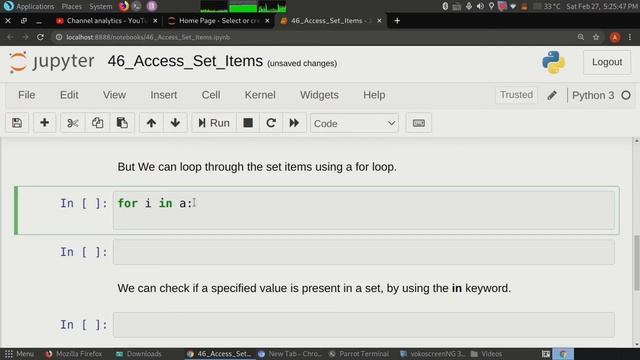640x360 pixels.
Task: Move selected cell down arrow
Action: [x=175, y=123]
